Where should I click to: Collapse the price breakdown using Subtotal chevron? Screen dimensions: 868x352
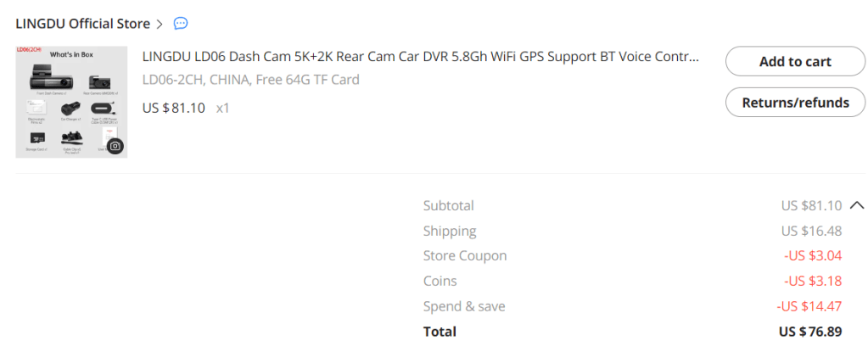[x=856, y=205]
